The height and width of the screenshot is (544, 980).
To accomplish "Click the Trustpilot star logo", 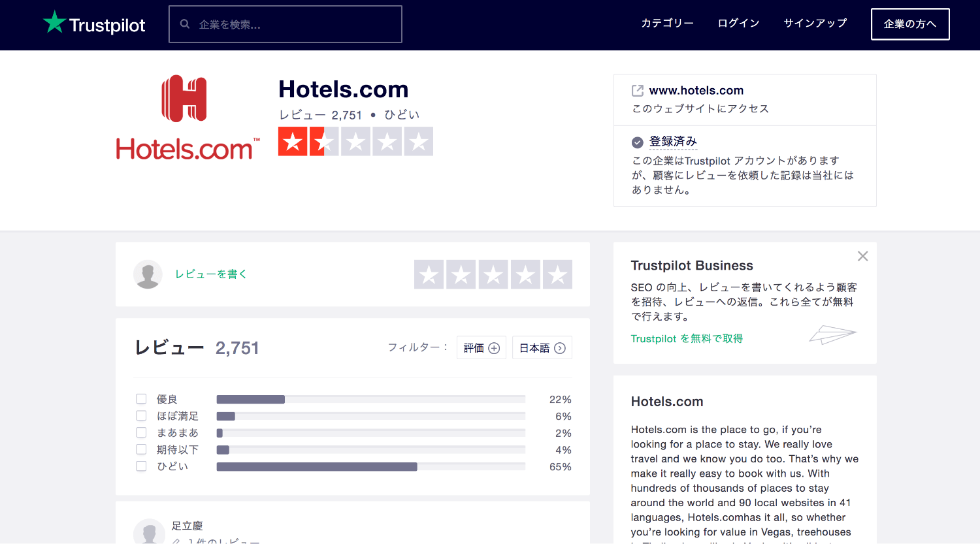I will click(54, 22).
